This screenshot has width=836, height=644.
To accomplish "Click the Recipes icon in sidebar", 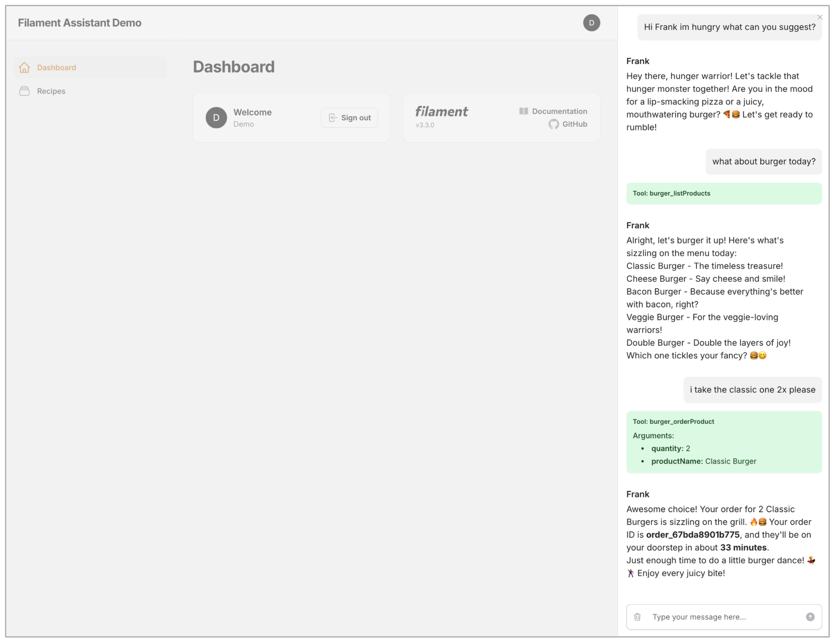I will coord(25,91).
